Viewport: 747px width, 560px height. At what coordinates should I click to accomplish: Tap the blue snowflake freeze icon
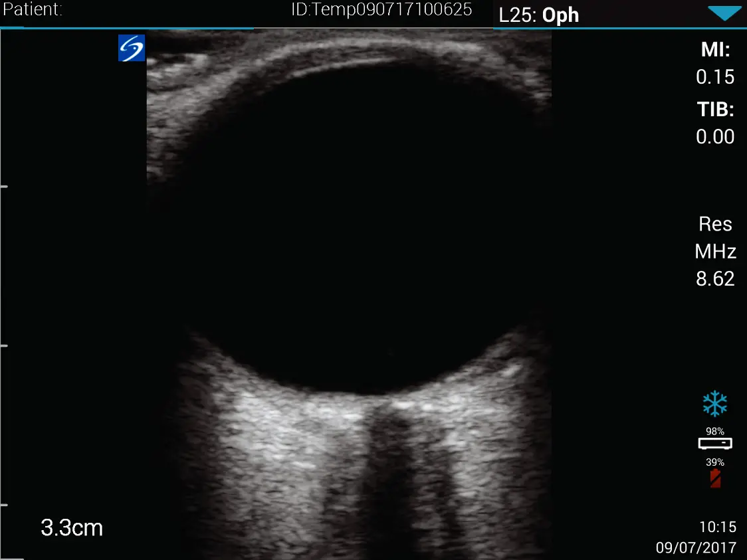tap(715, 403)
